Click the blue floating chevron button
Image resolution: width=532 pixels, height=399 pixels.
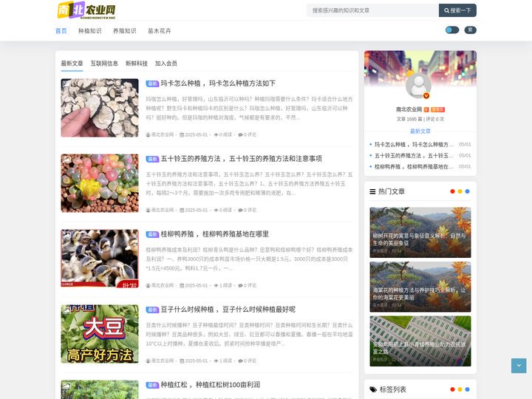coord(519,366)
